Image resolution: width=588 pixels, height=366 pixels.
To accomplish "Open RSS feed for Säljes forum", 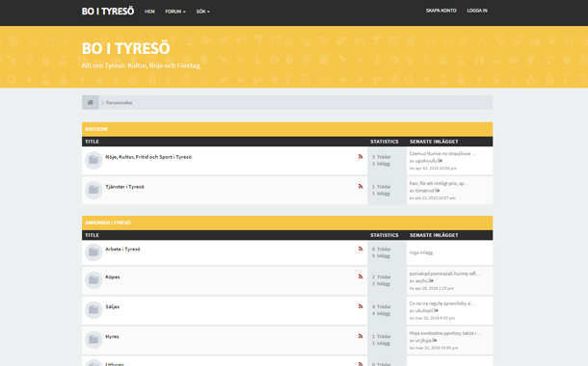I will pos(361,306).
